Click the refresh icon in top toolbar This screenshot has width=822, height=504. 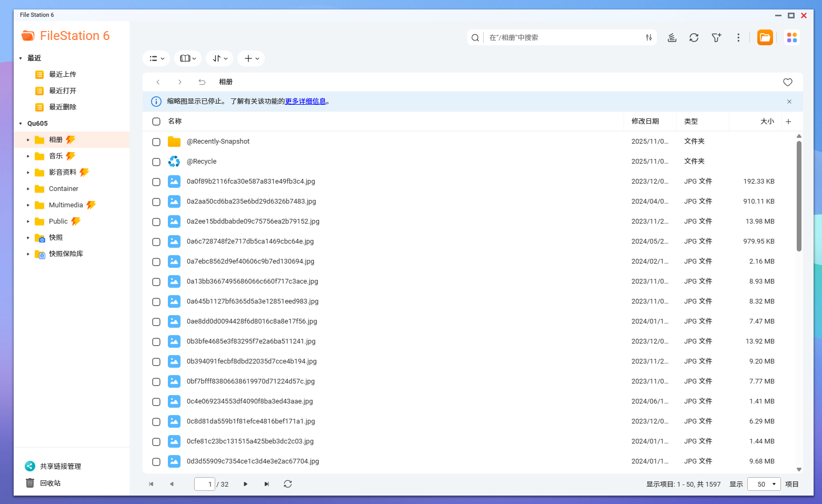click(694, 37)
